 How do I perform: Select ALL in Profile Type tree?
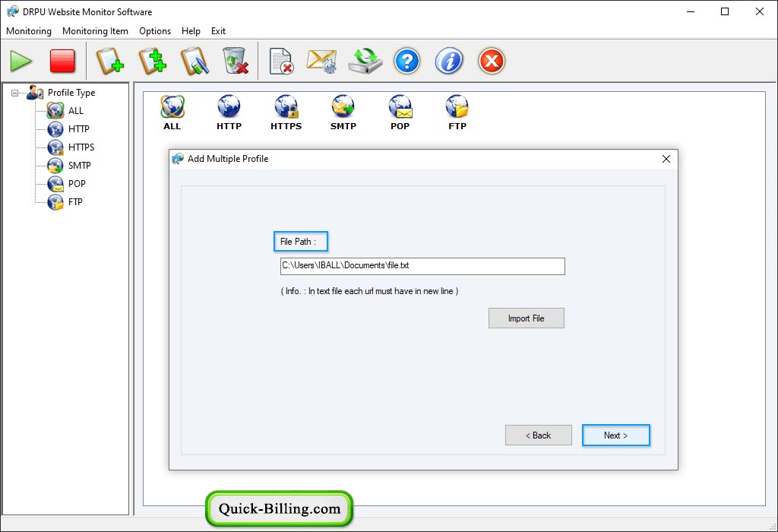point(75,111)
